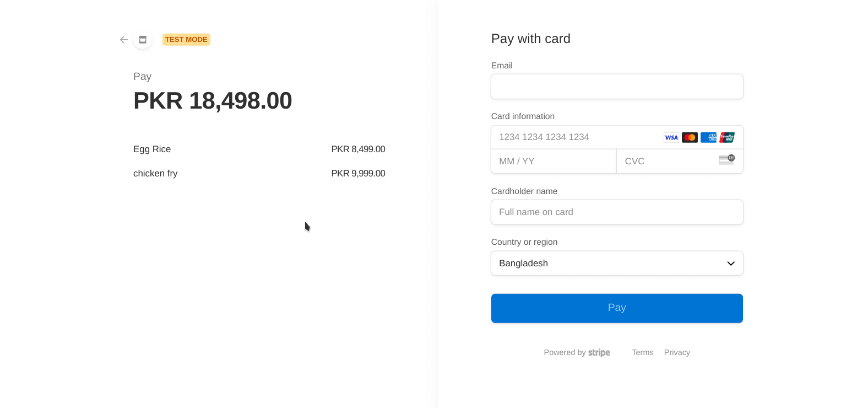Open the Terms link
Image resolution: width=868 pixels, height=408 pixels.
coord(642,352)
